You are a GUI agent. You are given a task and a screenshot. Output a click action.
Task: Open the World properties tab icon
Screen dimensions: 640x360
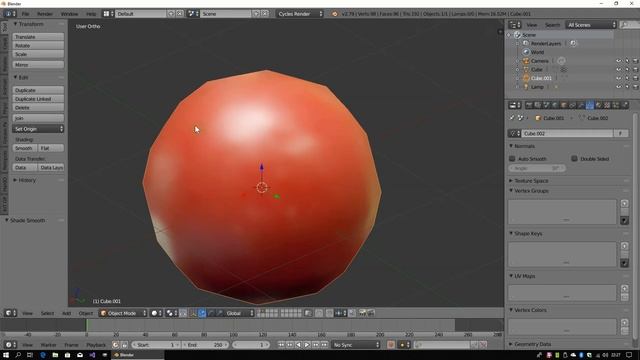[x=555, y=105]
